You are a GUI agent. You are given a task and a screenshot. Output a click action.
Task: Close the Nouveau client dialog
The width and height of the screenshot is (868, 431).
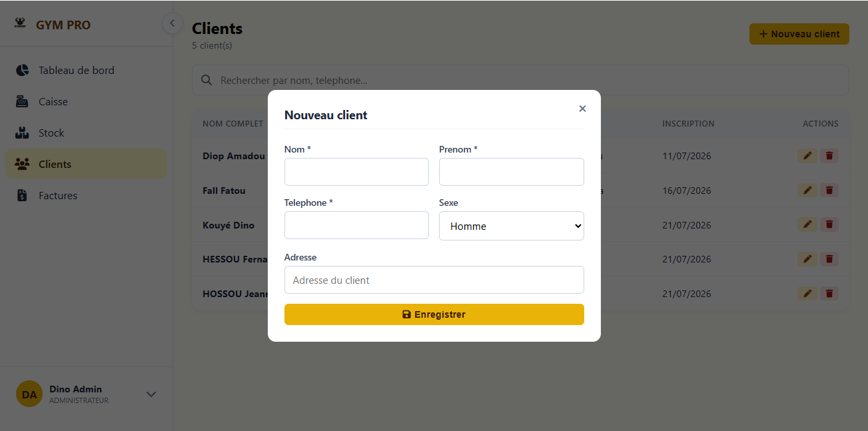coord(582,109)
